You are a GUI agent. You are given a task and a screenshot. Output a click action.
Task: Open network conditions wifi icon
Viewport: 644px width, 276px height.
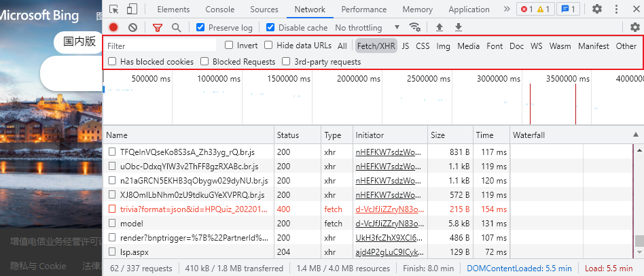[x=414, y=27]
